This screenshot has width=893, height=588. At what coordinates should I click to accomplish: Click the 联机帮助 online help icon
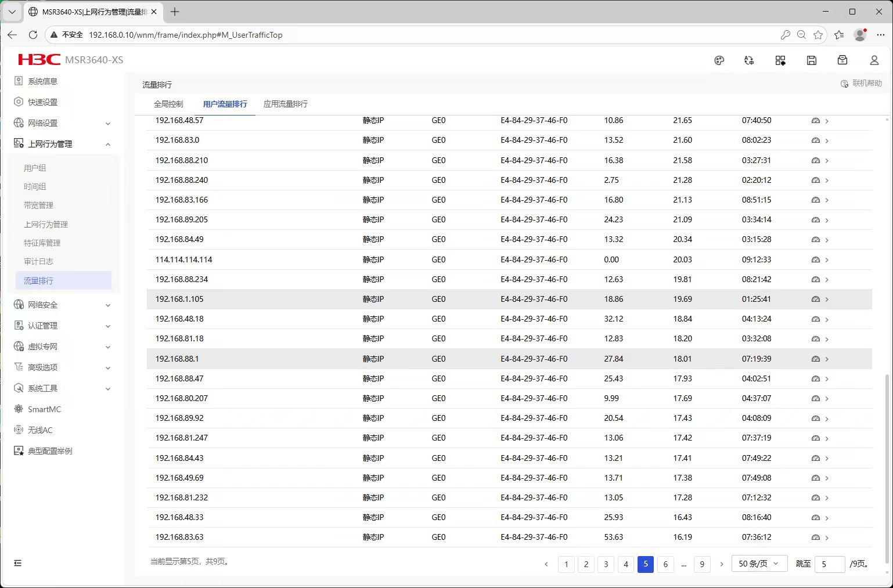[844, 84]
